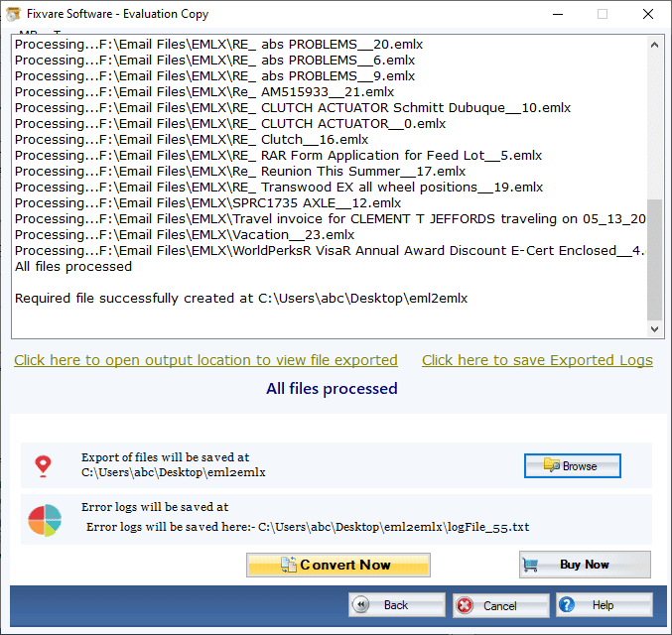Click the rewind arrow icon on Back

pyautogui.click(x=361, y=604)
